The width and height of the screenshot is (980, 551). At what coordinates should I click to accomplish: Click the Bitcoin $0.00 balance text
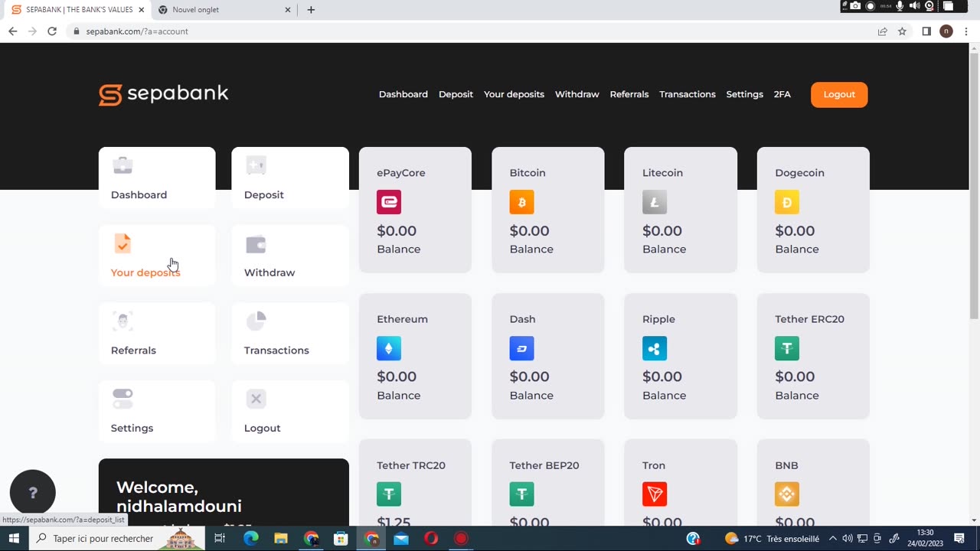[529, 230]
